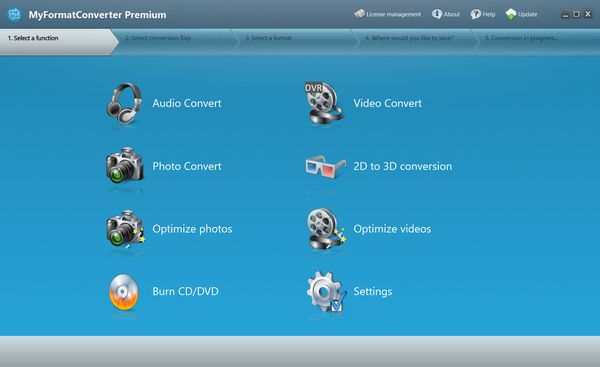Screen dimensions: 600x367
Task: Click the About info icon
Action: [x=437, y=14]
